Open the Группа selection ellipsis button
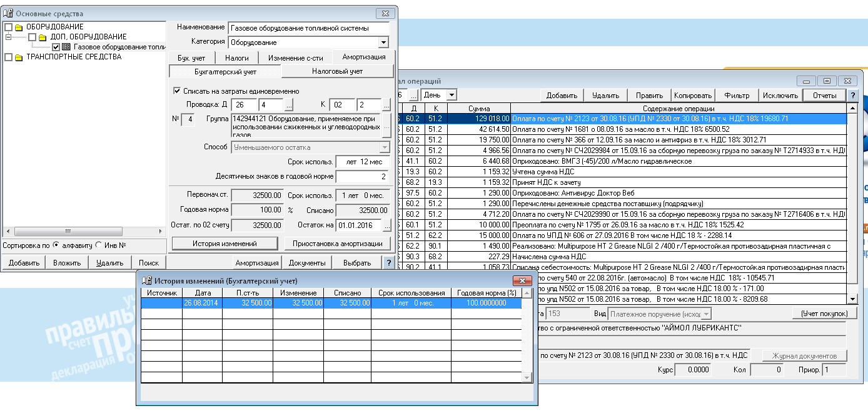 click(x=386, y=126)
